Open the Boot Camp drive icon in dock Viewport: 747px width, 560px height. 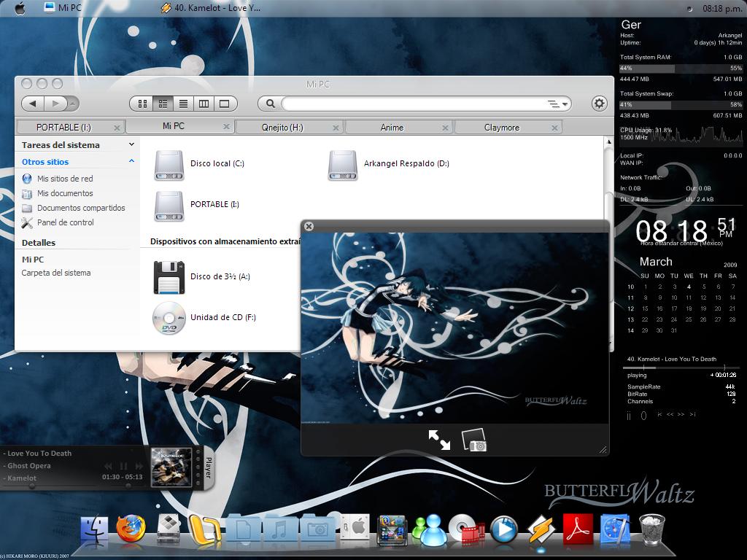pos(168,529)
